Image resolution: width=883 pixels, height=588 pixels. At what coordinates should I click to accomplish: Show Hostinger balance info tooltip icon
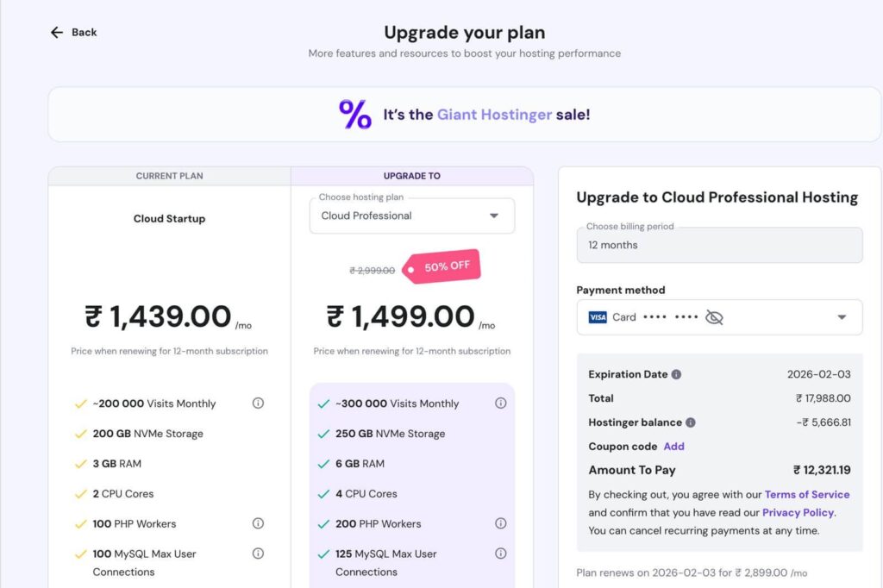tap(691, 422)
